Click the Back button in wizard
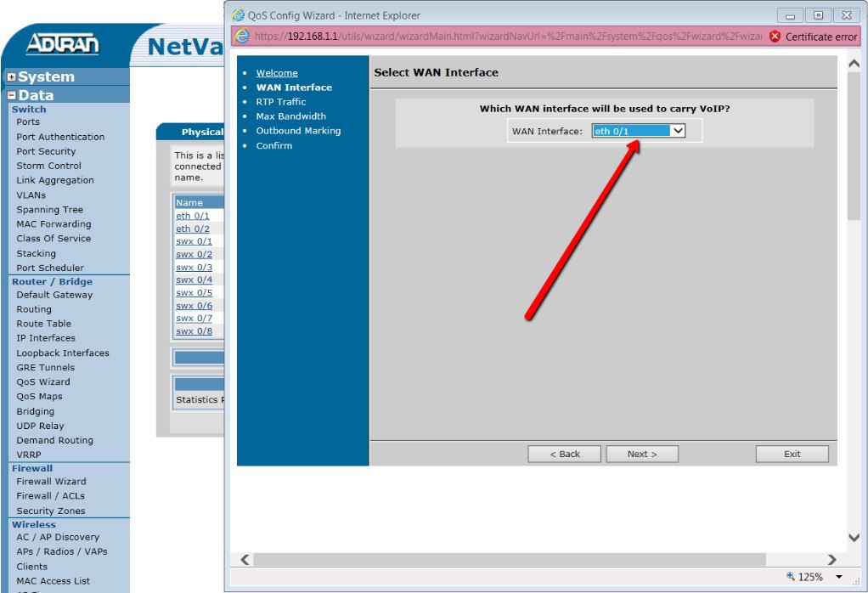Viewport: 868px width, 593px height. (564, 454)
